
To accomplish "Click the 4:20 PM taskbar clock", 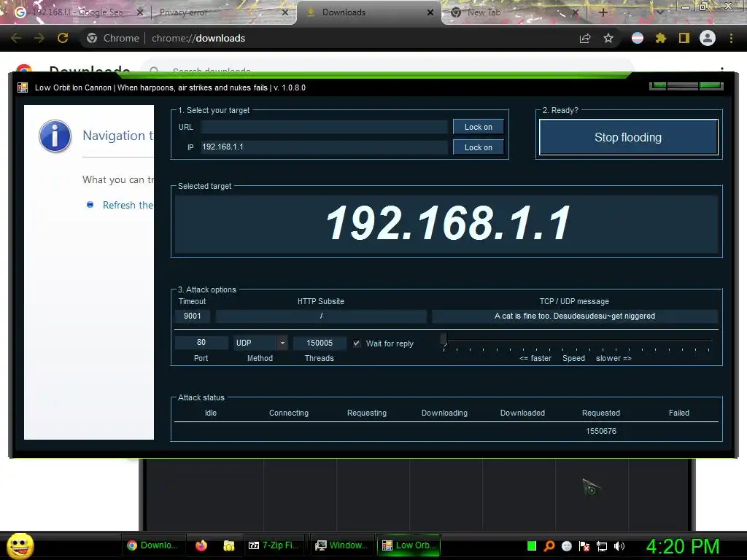I will (x=683, y=546).
